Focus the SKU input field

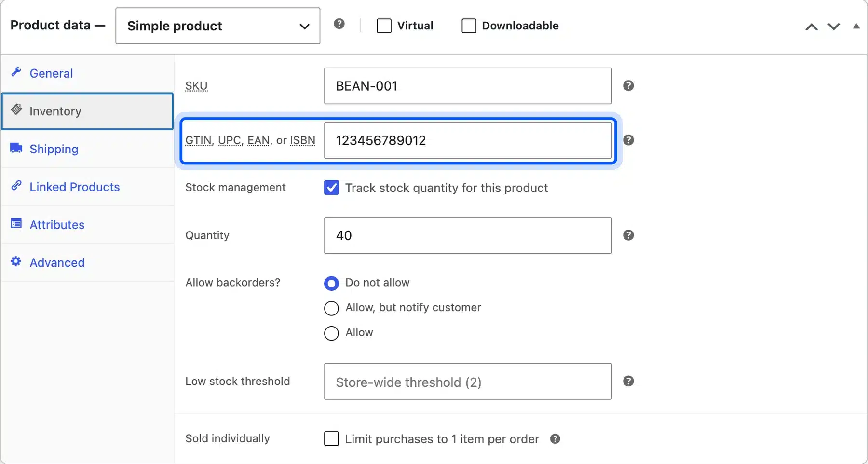468,86
